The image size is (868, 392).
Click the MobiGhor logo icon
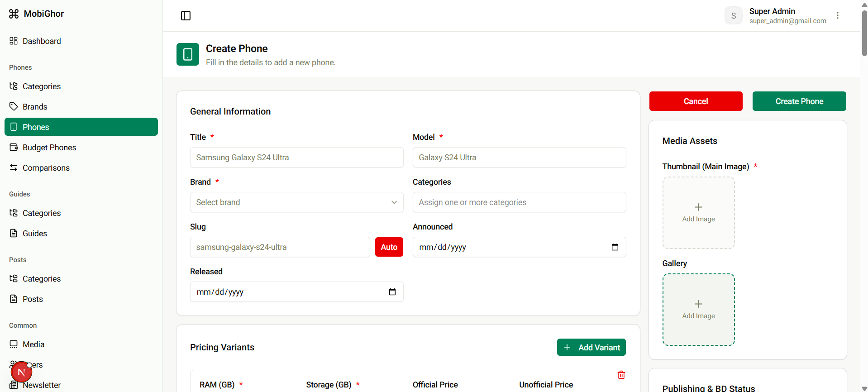click(x=14, y=14)
